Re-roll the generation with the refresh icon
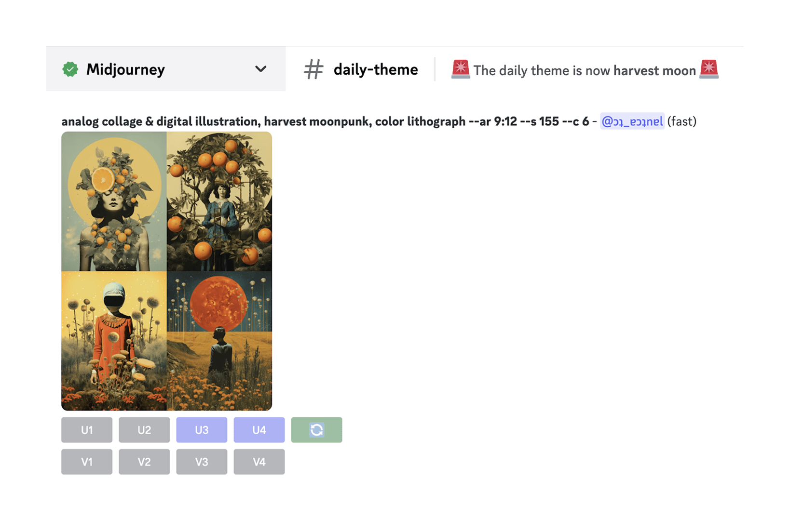Screen dimensions: 790x532 (317, 430)
